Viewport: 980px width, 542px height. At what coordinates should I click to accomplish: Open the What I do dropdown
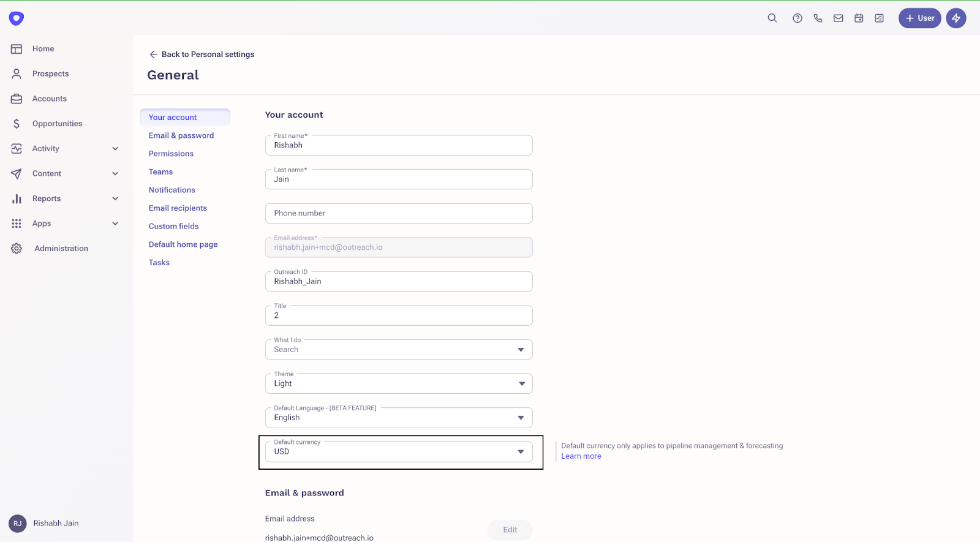click(399, 350)
